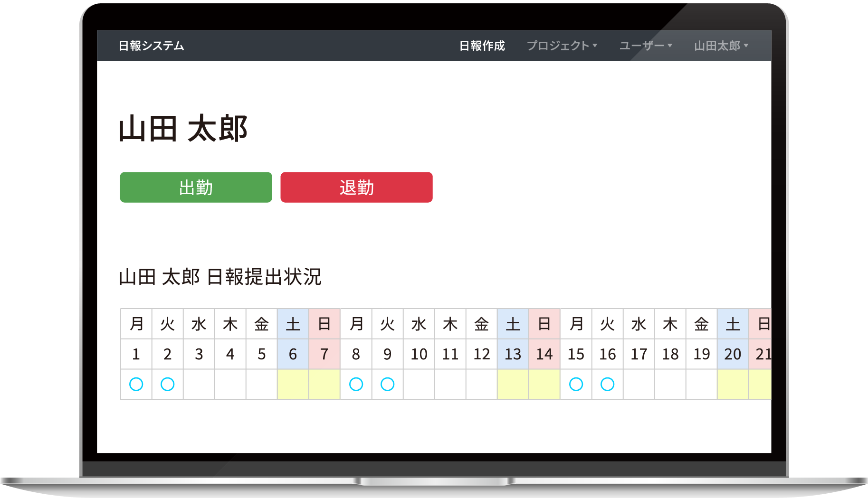
Task: Click the circle mark under day 8
Action: pyautogui.click(x=356, y=384)
